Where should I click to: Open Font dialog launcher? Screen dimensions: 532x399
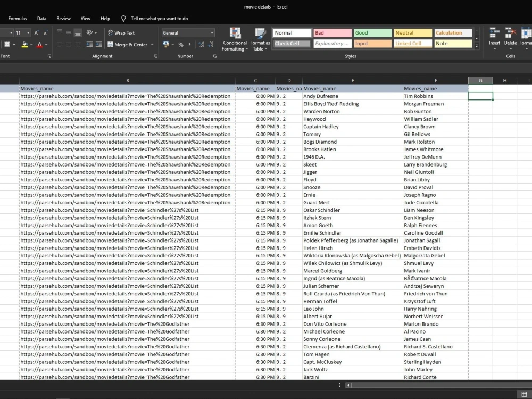click(x=49, y=56)
